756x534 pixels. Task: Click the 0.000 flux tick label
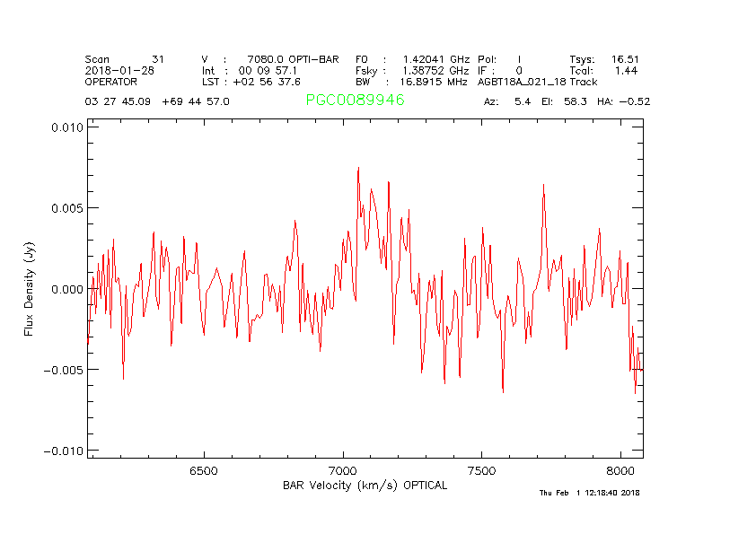pos(66,289)
